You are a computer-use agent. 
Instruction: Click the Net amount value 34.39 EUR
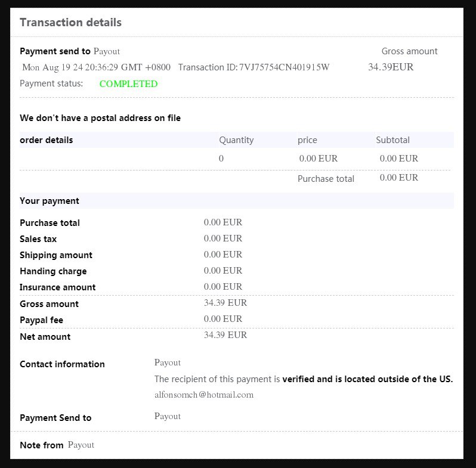pyautogui.click(x=225, y=335)
